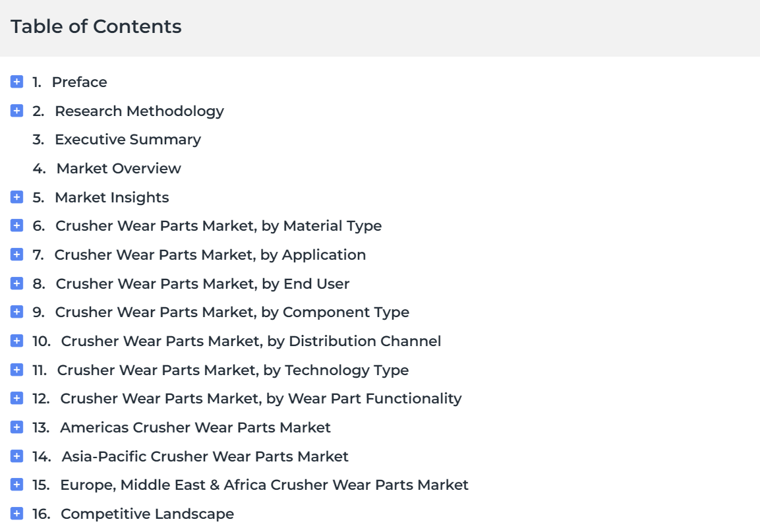Click the plus icon next to by Application

pos(17,254)
